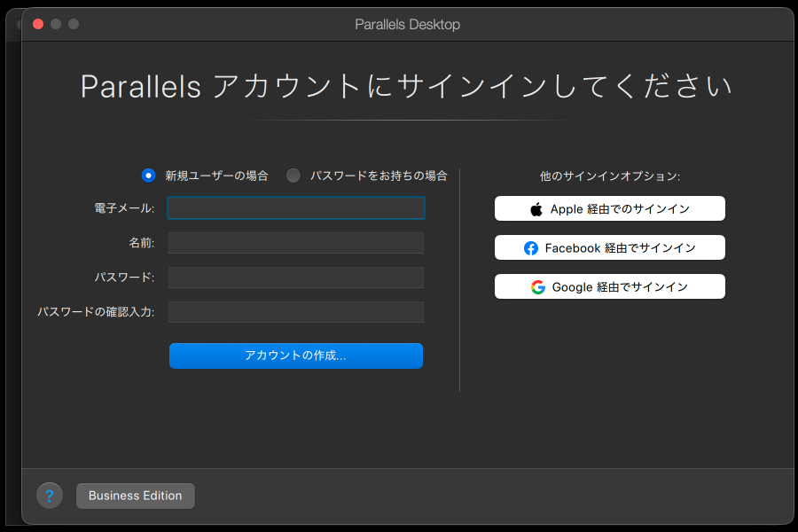Image resolution: width=798 pixels, height=532 pixels.
Task: Click the Facebook logo icon
Action: (532, 247)
